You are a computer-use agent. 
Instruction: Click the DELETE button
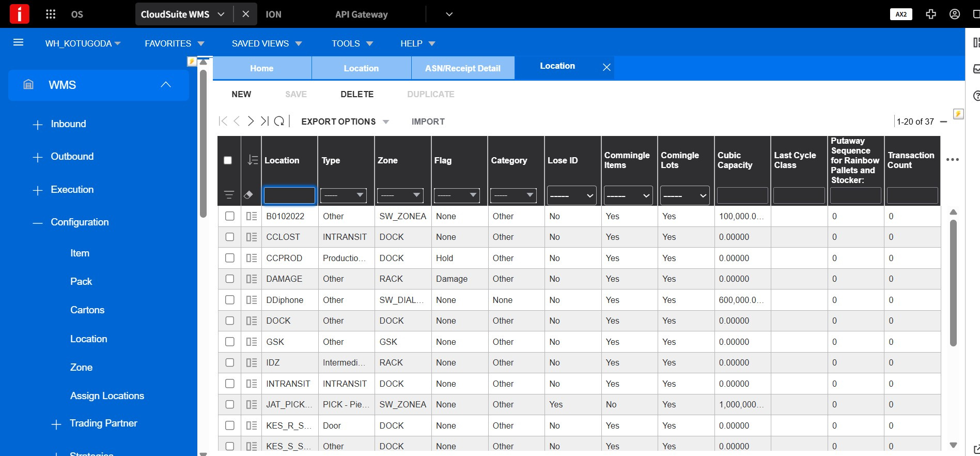(x=357, y=94)
